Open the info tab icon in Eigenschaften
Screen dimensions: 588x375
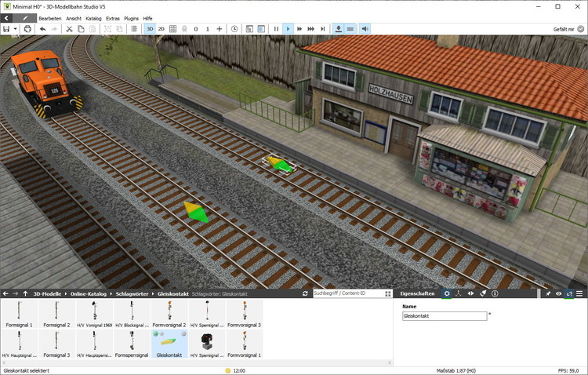495,293
